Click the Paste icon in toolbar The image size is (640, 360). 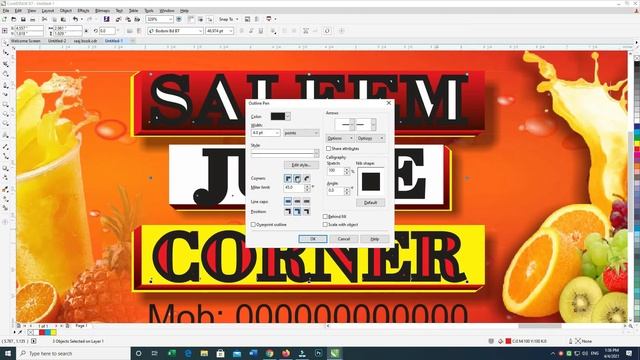point(63,19)
